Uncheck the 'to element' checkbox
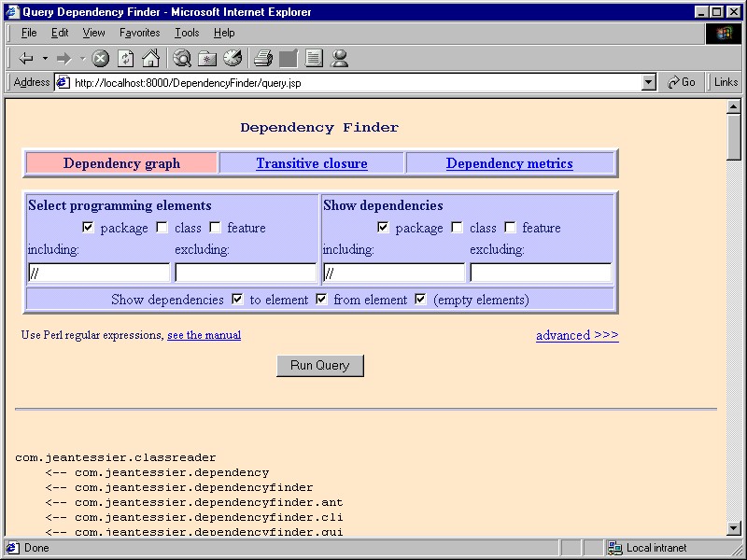 click(237, 299)
